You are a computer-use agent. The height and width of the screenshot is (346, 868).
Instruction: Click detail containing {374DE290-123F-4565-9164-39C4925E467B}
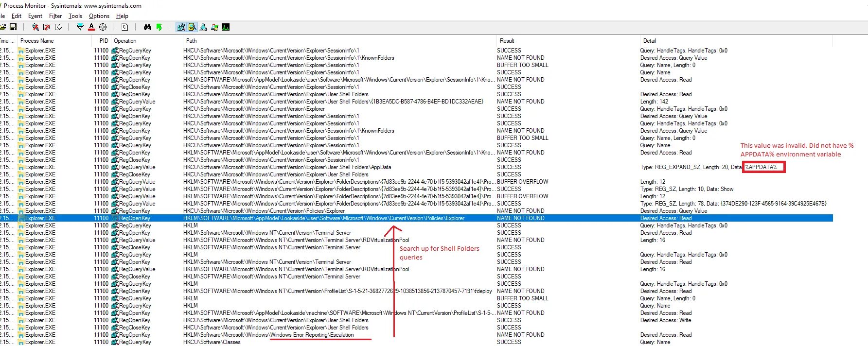point(733,204)
